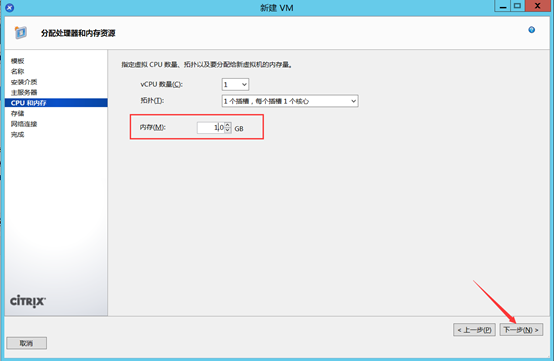This screenshot has height=361, width=554.
Task: Maximize the 新建 VM window
Action: pos(517,6)
